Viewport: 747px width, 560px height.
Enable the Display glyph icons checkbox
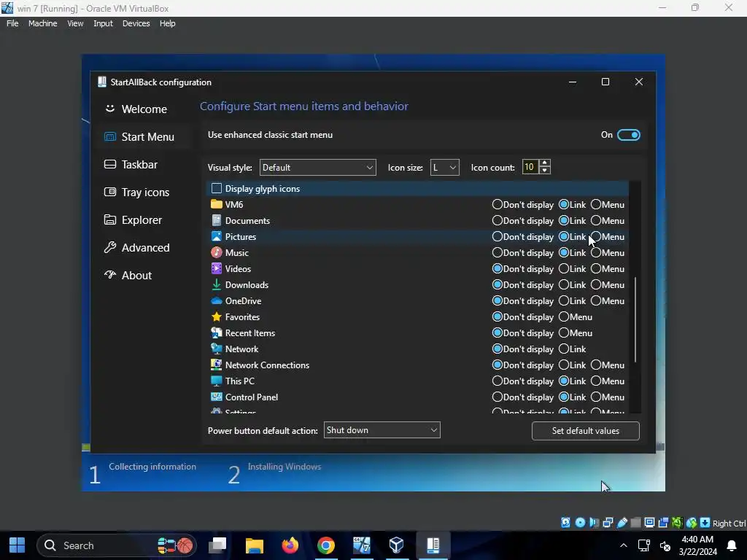tap(216, 189)
